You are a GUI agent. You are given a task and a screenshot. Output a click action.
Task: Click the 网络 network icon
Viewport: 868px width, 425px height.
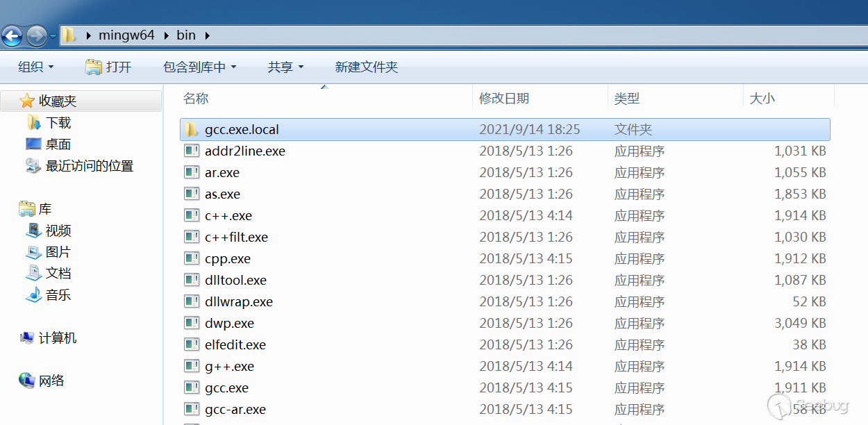(27, 381)
